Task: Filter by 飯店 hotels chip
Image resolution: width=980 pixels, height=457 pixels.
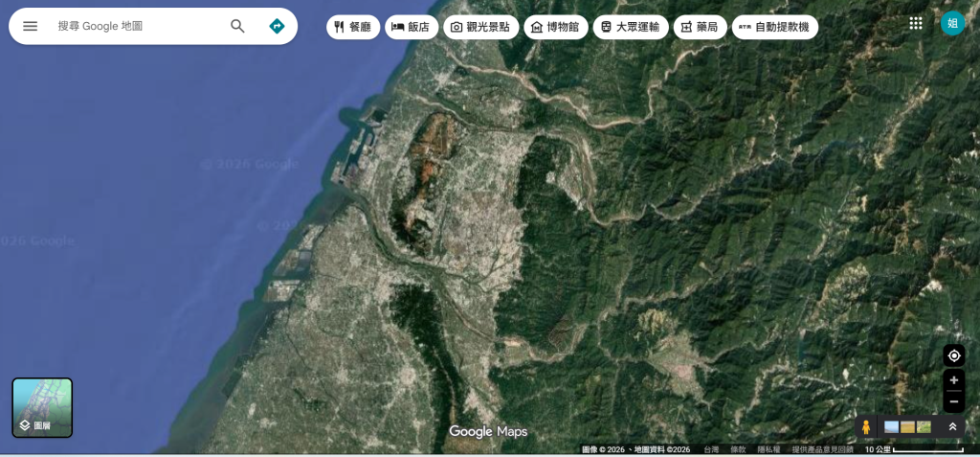Action: point(412,27)
